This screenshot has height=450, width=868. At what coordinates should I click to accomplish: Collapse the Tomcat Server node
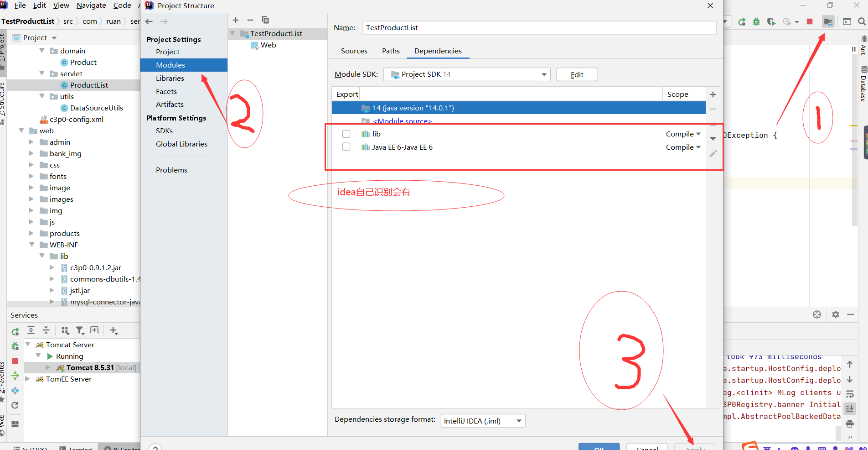[28, 345]
